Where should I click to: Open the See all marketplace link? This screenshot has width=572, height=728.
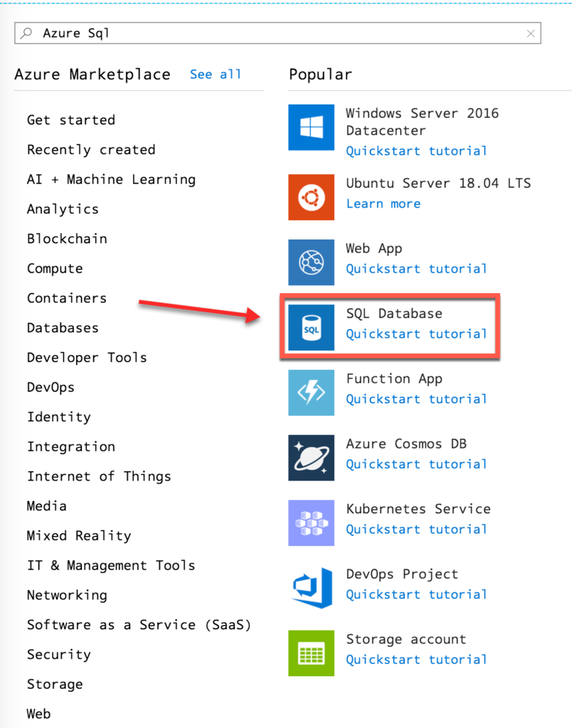click(216, 74)
